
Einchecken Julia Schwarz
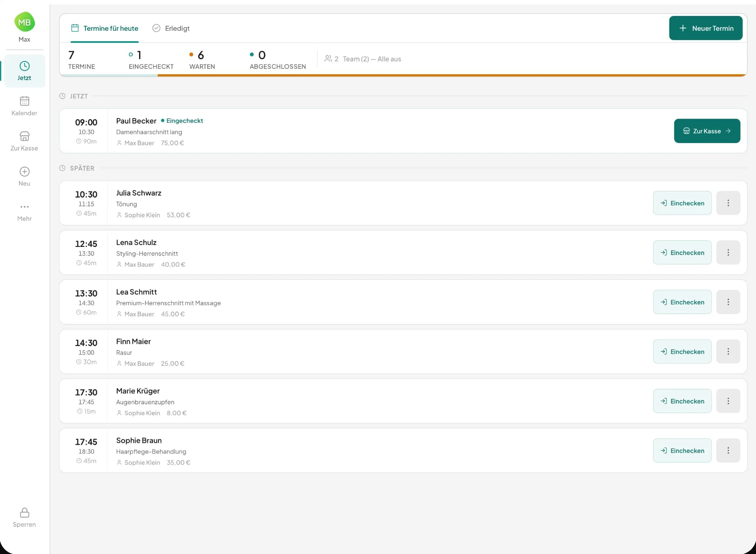(x=682, y=203)
